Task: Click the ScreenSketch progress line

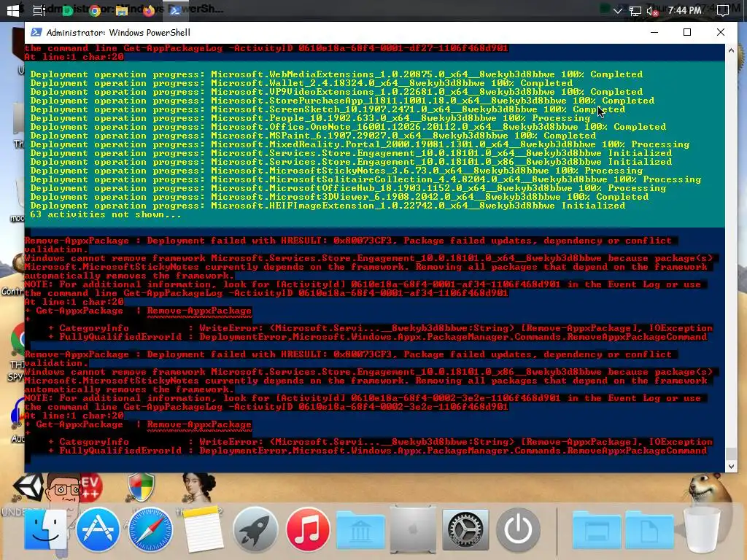Action: [328, 109]
